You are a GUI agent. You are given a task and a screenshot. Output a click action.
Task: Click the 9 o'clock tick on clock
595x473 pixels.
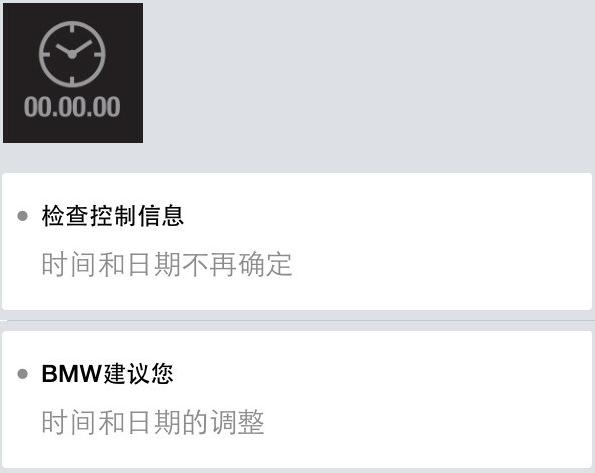[45, 55]
